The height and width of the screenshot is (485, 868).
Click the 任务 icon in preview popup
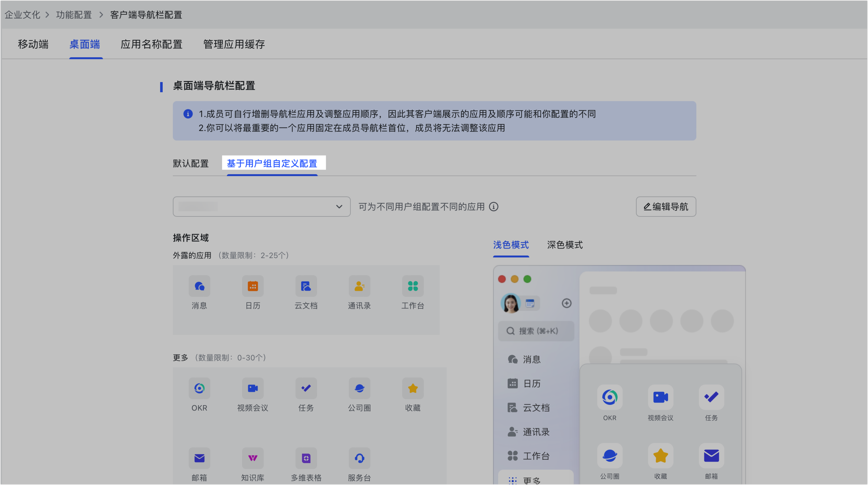(711, 397)
